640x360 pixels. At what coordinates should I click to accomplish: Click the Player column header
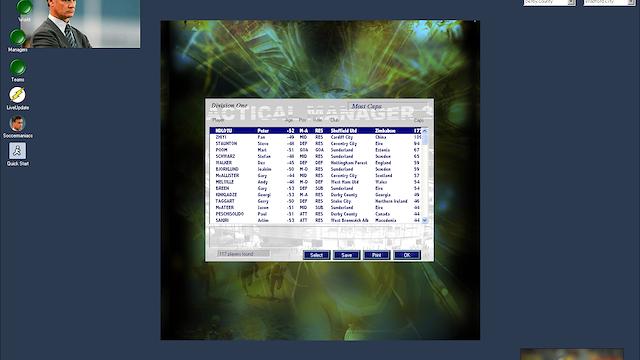pos(218,120)
